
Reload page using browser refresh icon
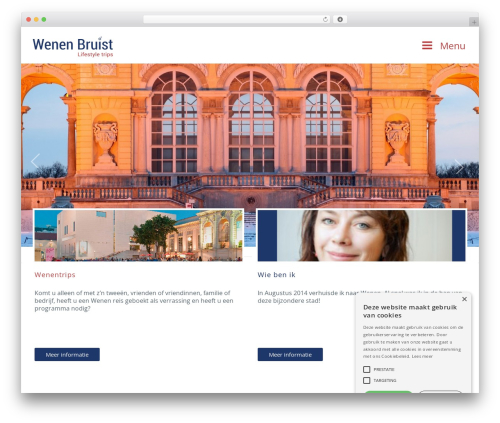click(x=325, y=20)
